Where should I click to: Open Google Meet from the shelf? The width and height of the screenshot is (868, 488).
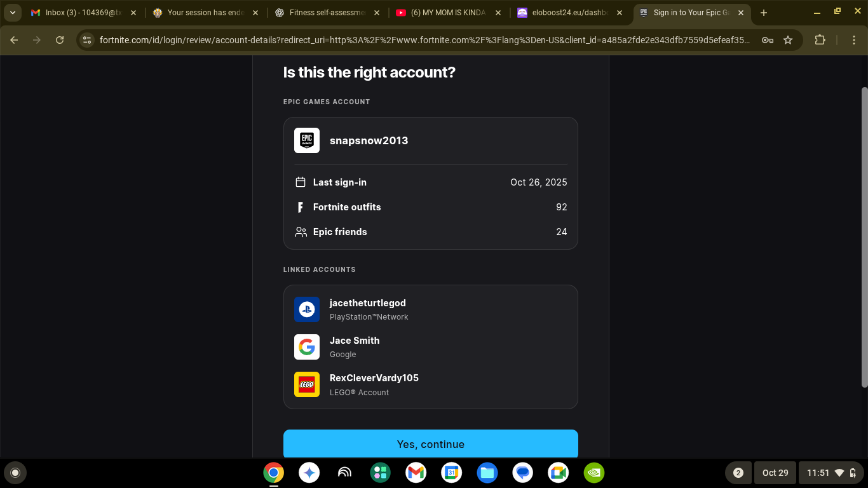(559, 473)
